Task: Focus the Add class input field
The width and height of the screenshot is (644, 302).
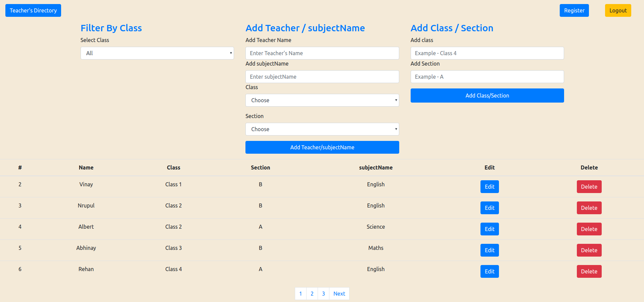Action: tap(487, 53)
